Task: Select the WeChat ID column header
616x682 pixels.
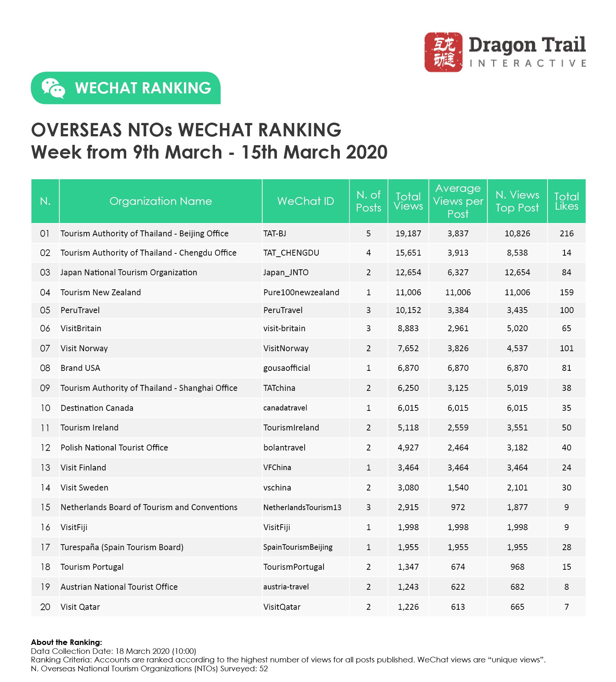Action: click(305, 201)
